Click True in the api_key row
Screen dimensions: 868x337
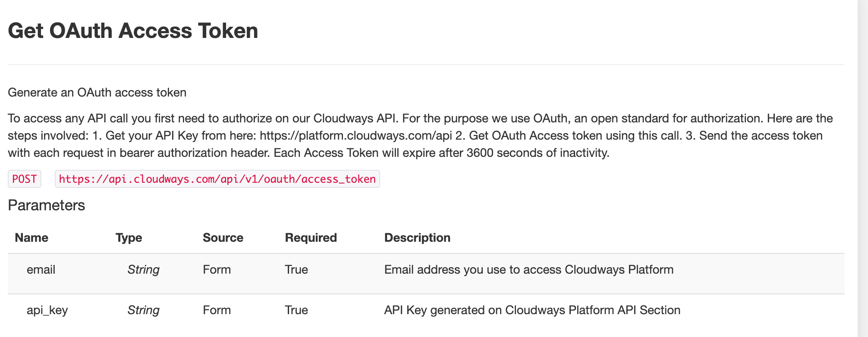tap(296, 310)
